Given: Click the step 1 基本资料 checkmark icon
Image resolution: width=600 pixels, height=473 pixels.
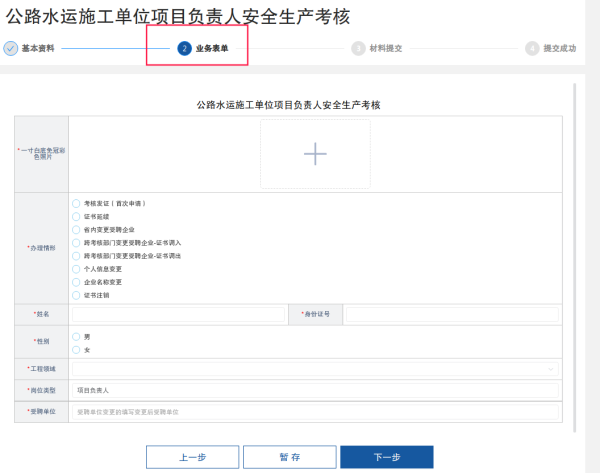Looking at the screenshot, I should [x=11, y=48].
